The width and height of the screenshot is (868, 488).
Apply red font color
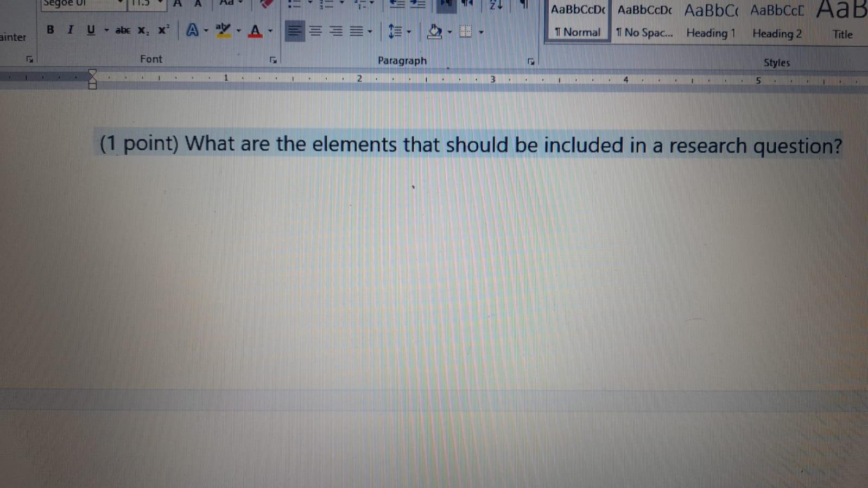[x=255, y=31]
